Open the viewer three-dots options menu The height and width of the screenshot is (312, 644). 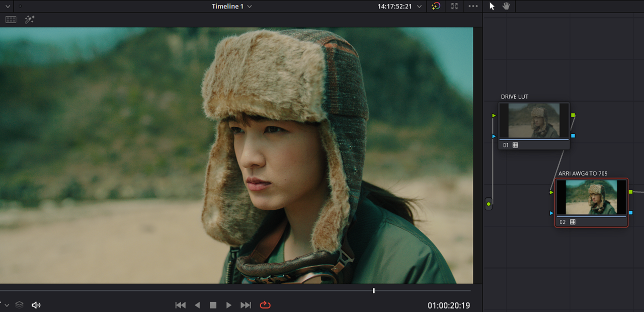pos(473,6)
